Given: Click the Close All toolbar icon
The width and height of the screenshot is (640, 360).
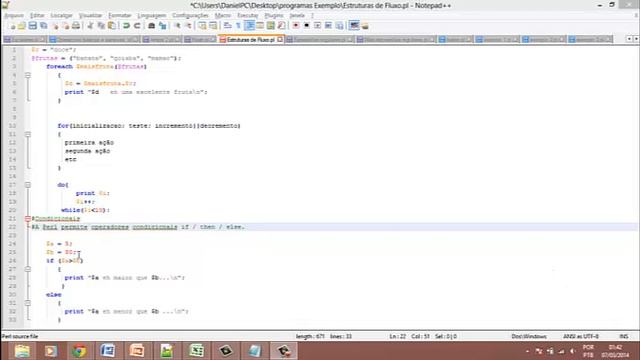Looking at the screenshot, I should click(x=65, y=26).
